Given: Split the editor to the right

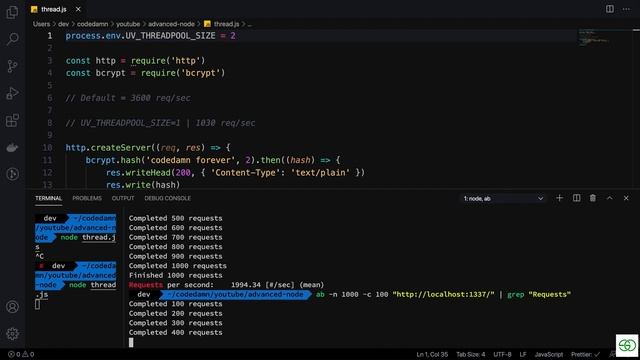Looking at the screenshot, I should (x=609, y=9).
